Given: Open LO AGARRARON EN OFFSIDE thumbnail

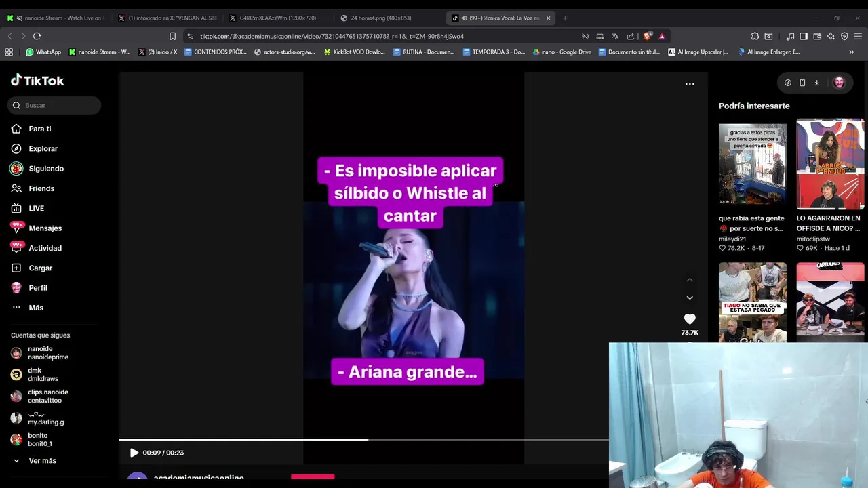Looking at the screenshot, I should tap(830, 164).
